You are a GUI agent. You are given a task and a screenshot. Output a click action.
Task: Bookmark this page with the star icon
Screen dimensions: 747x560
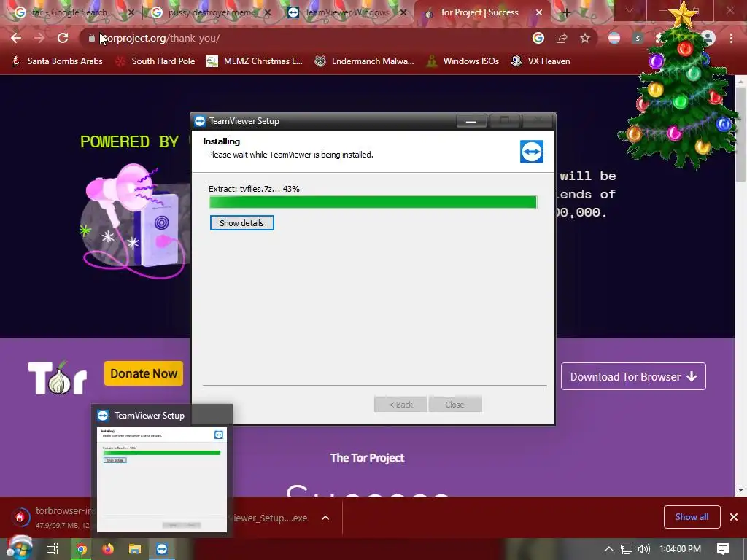pos(585,38)
